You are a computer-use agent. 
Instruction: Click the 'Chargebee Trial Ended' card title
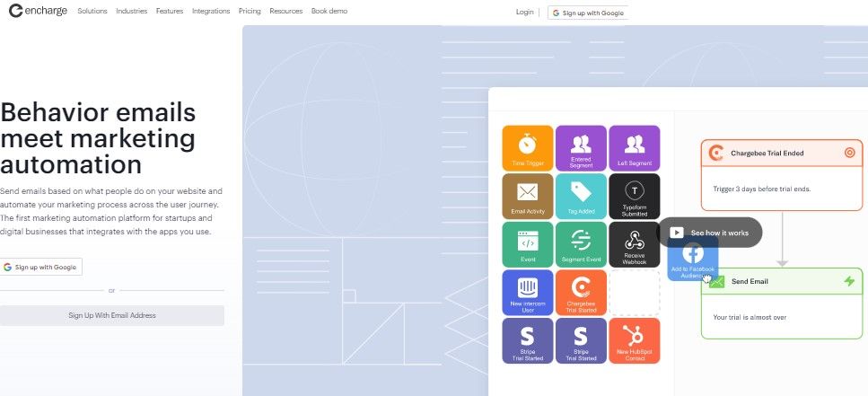tap(767, 153)
